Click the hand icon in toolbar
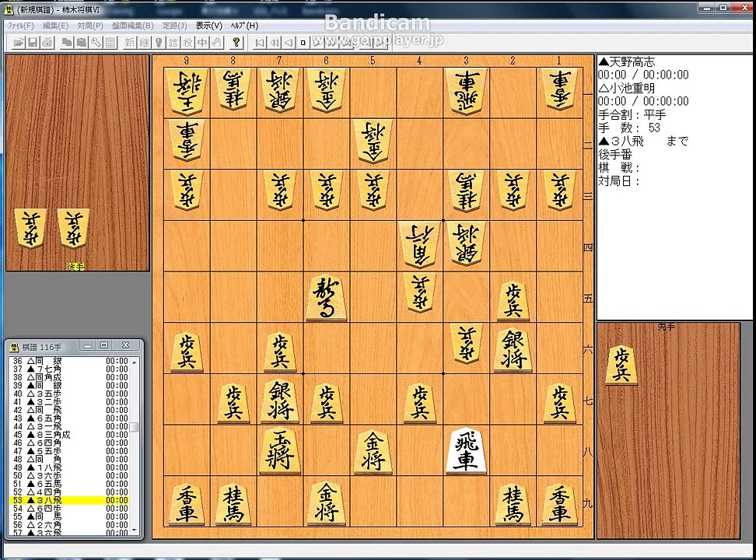This screenshot has width=756, height=560. (x=216, y=43)
